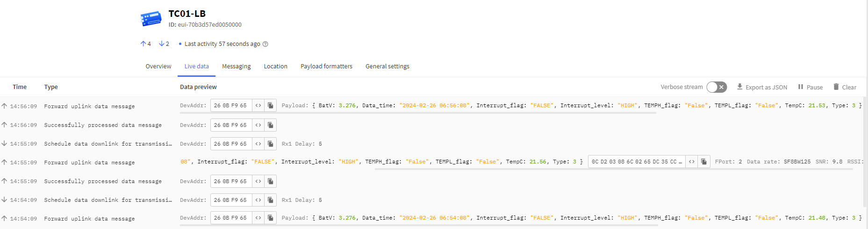Copy DevAddr in 14:55:09 Successfully processed row
This screenshot has width=868, height=229.
(x=270, y=181)
